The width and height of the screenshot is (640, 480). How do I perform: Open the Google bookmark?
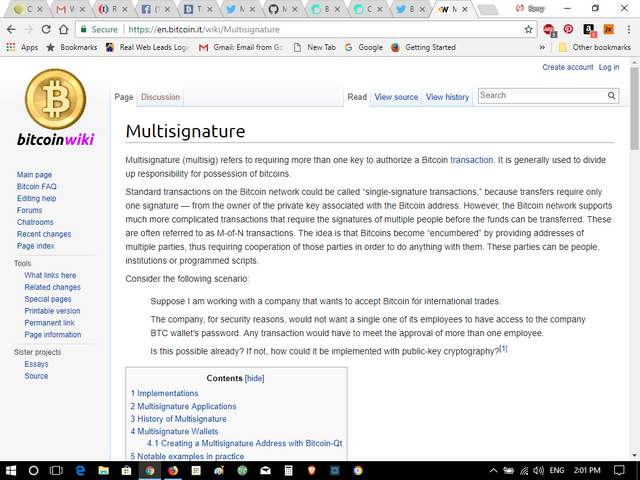tap(364, 47)
